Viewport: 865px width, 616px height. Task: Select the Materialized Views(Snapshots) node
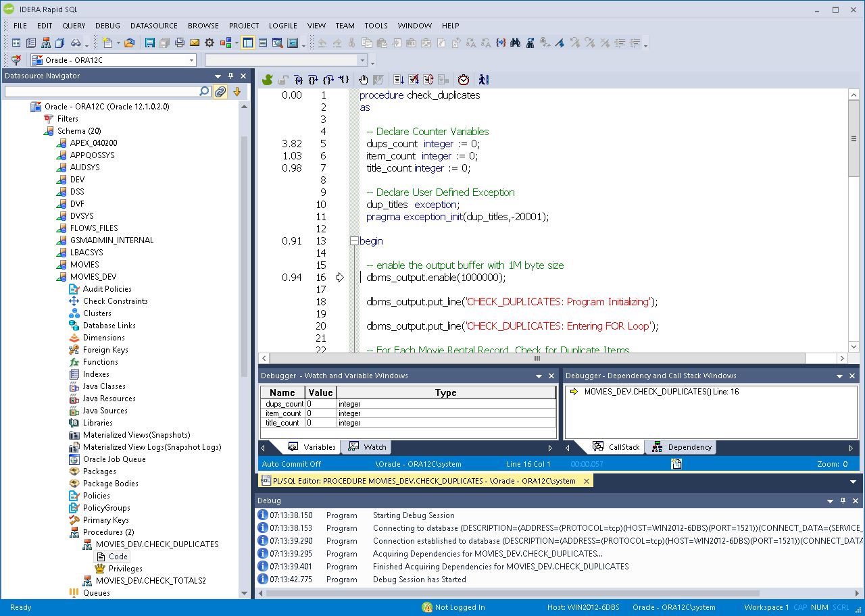pos(137,435)
